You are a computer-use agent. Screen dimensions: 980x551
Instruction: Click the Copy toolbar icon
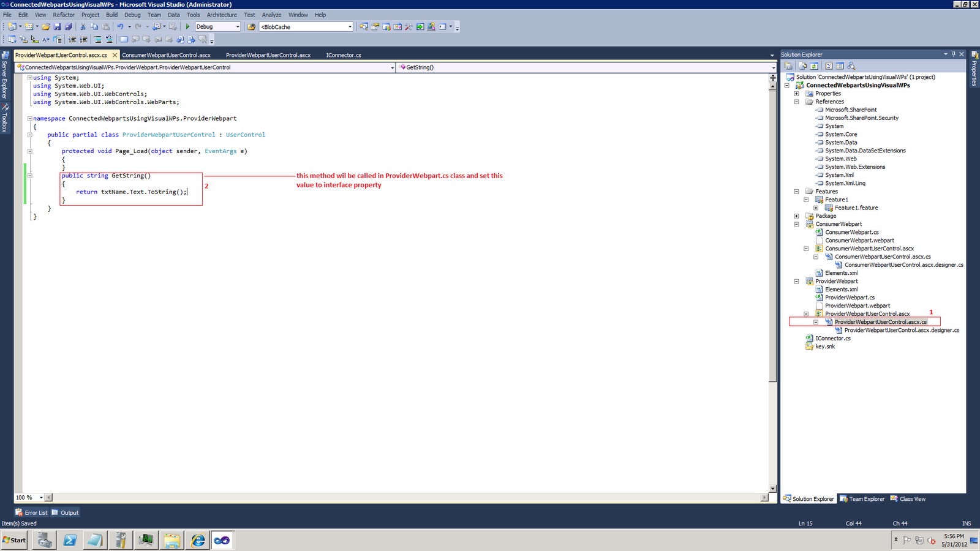94,27
